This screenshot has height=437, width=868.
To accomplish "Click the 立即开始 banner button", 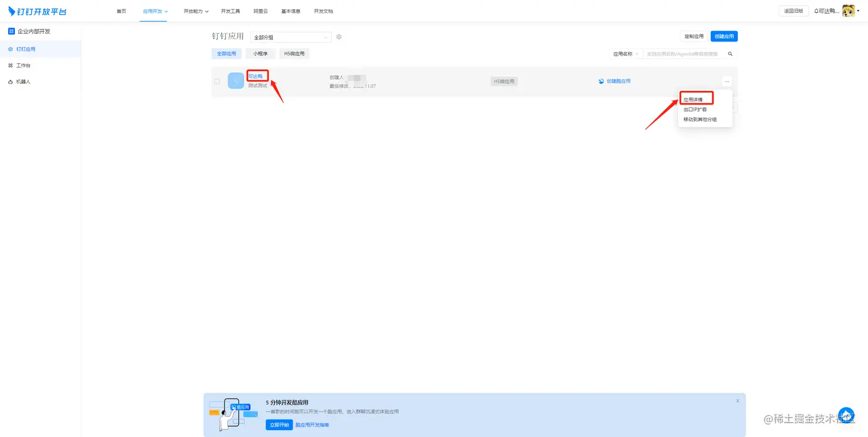I will click(x=279, y=425).
